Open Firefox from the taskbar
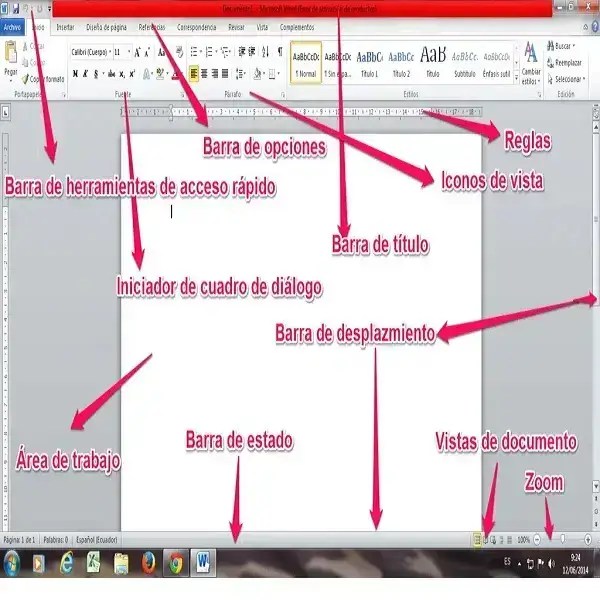This screenshot has height=600, width=600. [148, 562]
